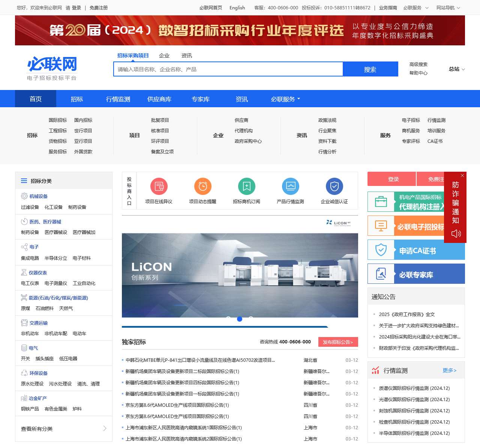
Task: Open 中韩石化MTBE单元P-841 tender listing
Action: [x=200, y=360]
